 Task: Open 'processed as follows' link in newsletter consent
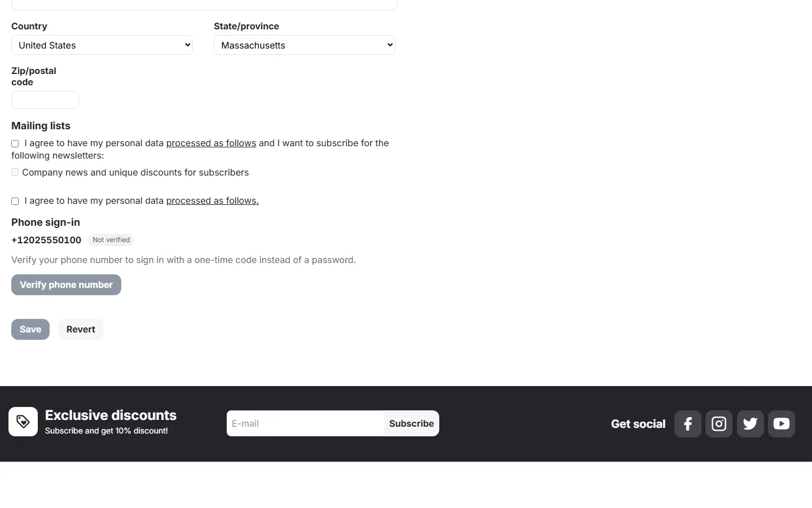coord(211,143)
